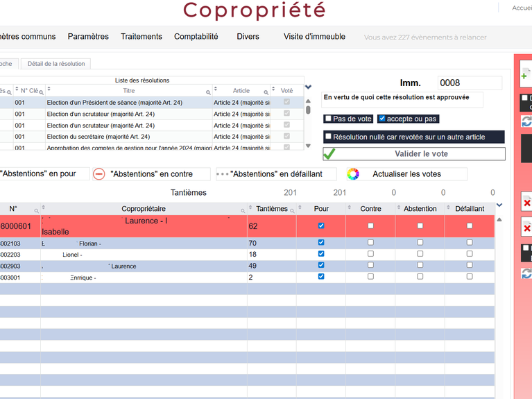Viewport: 532px width, 399px height.
Task: Click '"Abstentions" en pour' button
Action: click(x=44, y=174)
